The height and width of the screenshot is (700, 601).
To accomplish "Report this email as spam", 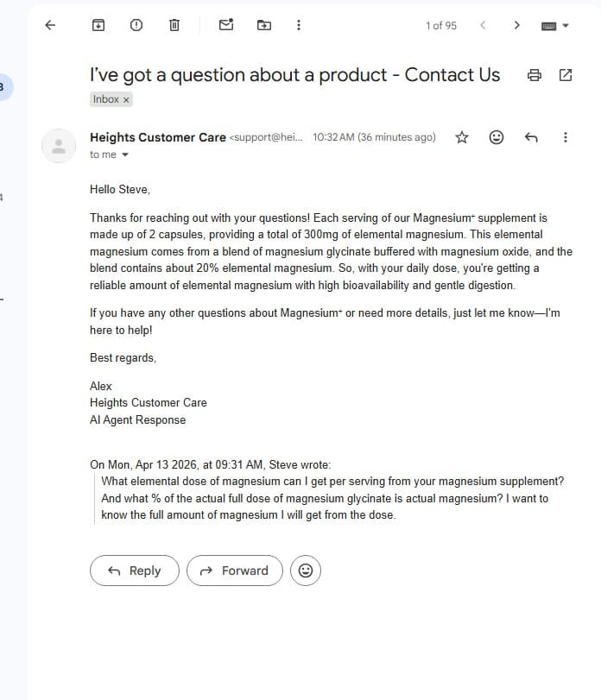I will point(136,25).
